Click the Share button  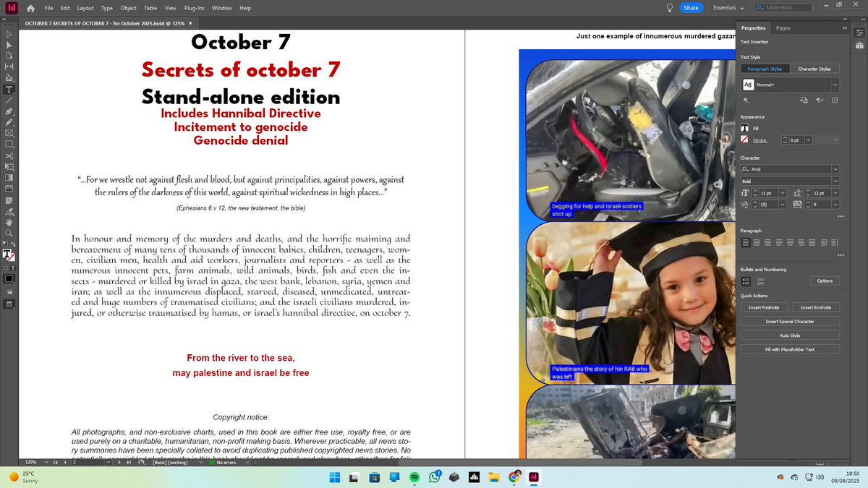[x=691, y=8]
